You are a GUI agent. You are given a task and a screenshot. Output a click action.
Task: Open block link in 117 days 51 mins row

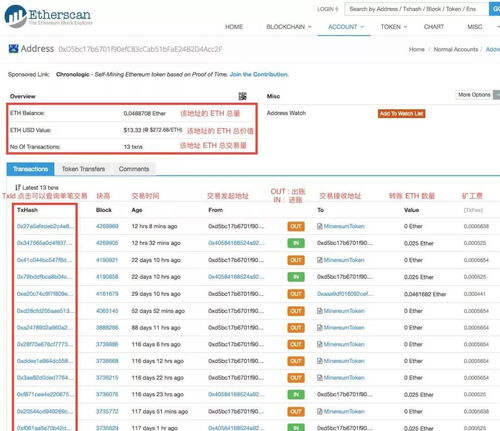(x=107, y=411)
